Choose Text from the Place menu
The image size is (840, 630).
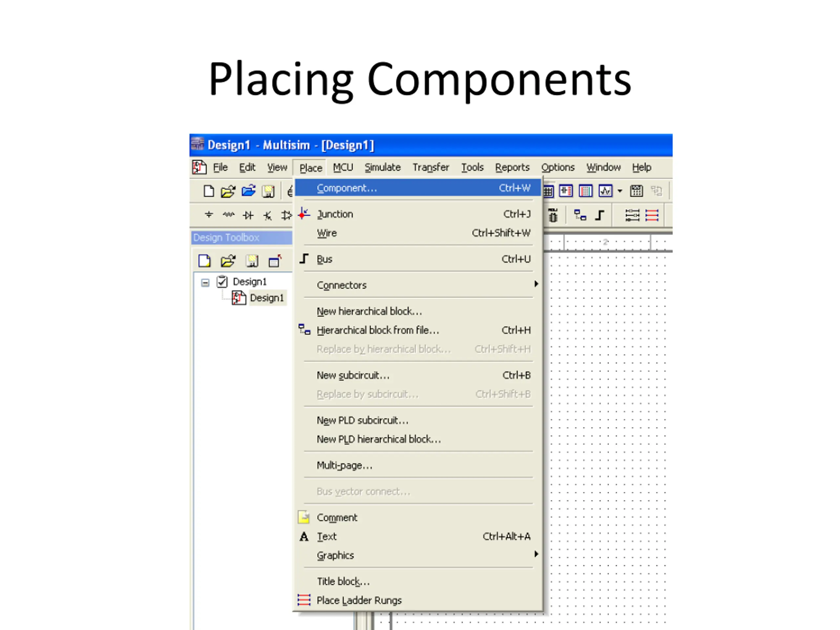coord(418,536)
